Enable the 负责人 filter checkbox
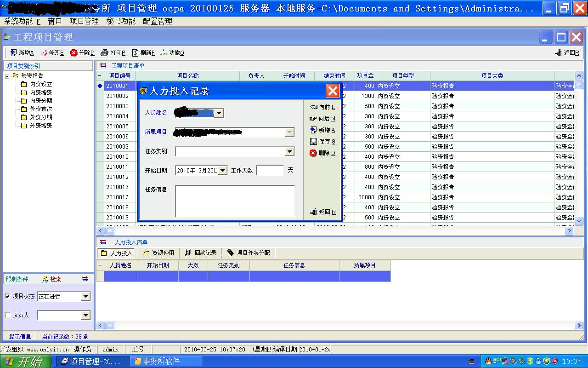Screen dimensions: 588x368 7,315
